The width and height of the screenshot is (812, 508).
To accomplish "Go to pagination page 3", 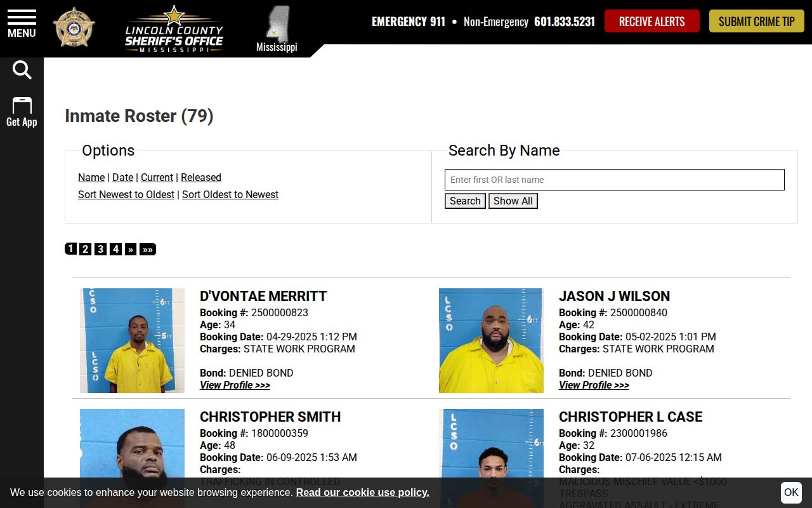I will (x=100, y=249).
